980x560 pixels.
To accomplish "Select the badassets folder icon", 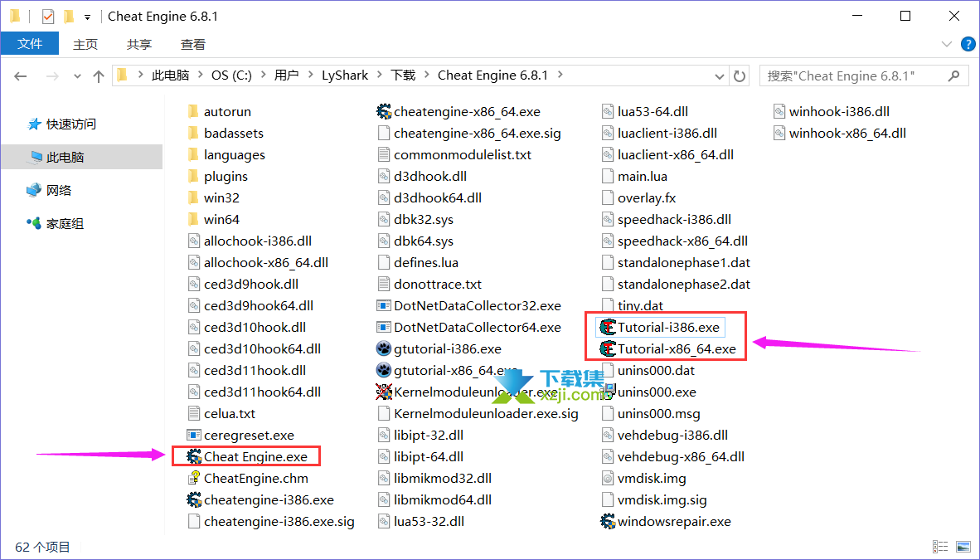I will coord(194,134).
